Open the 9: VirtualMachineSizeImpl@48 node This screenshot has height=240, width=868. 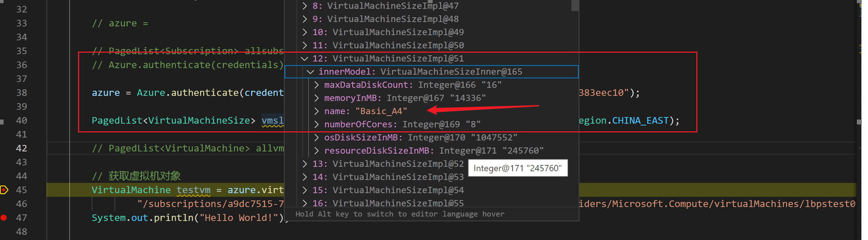click(x=305, y=19)
